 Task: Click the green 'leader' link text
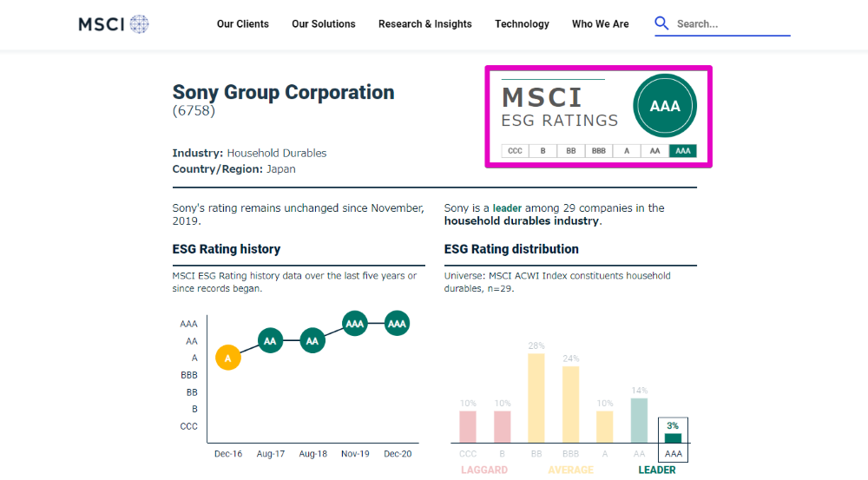point(507,208)
